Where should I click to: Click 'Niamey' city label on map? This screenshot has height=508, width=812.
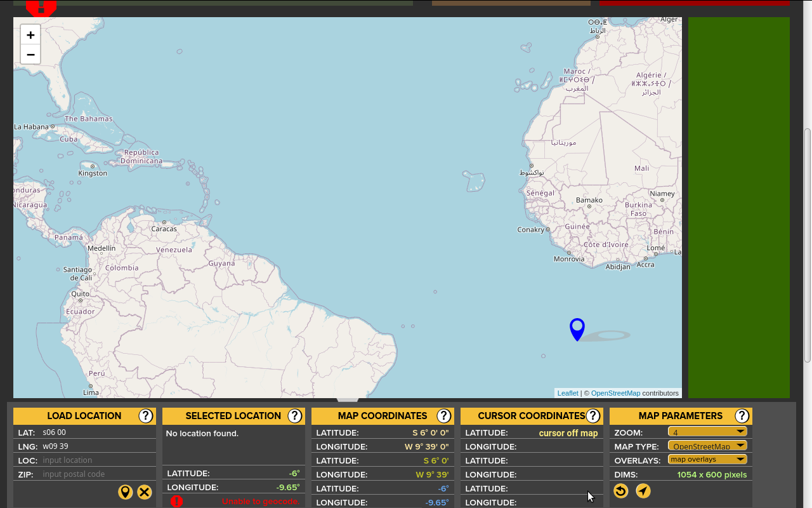(662, 194)
